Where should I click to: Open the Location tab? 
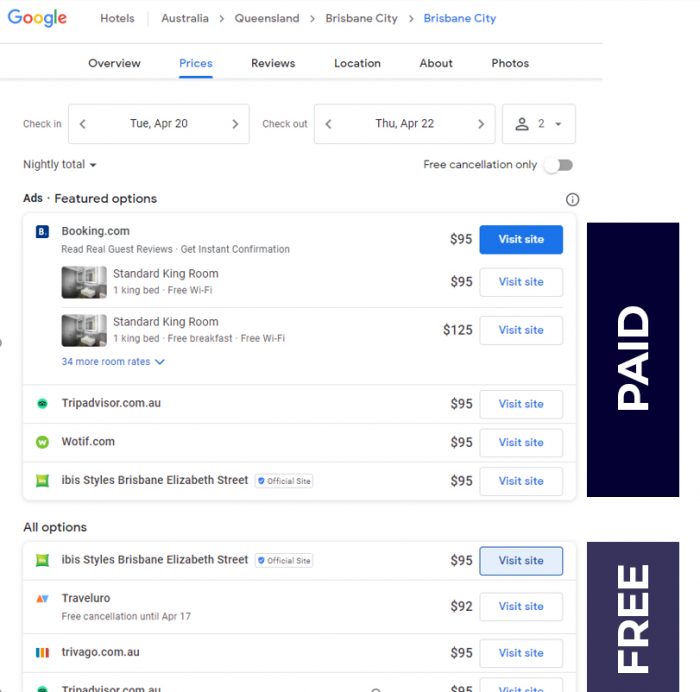(357, 63)
